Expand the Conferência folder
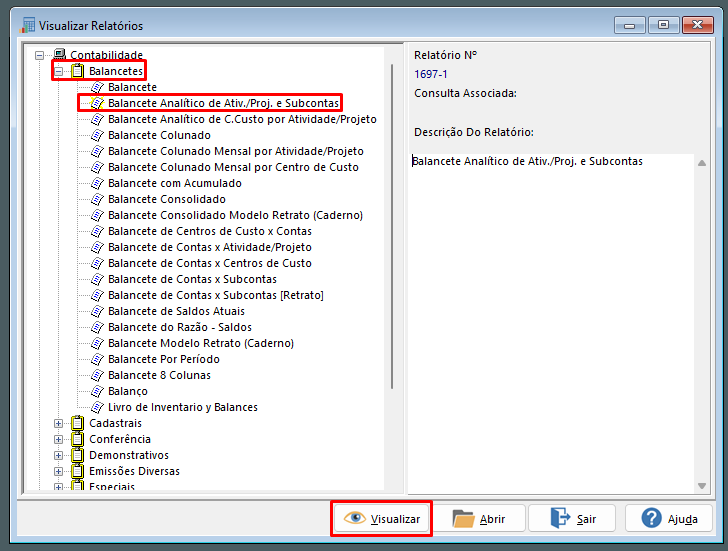This screenshot has height=551, width=728. coord(58,440)
